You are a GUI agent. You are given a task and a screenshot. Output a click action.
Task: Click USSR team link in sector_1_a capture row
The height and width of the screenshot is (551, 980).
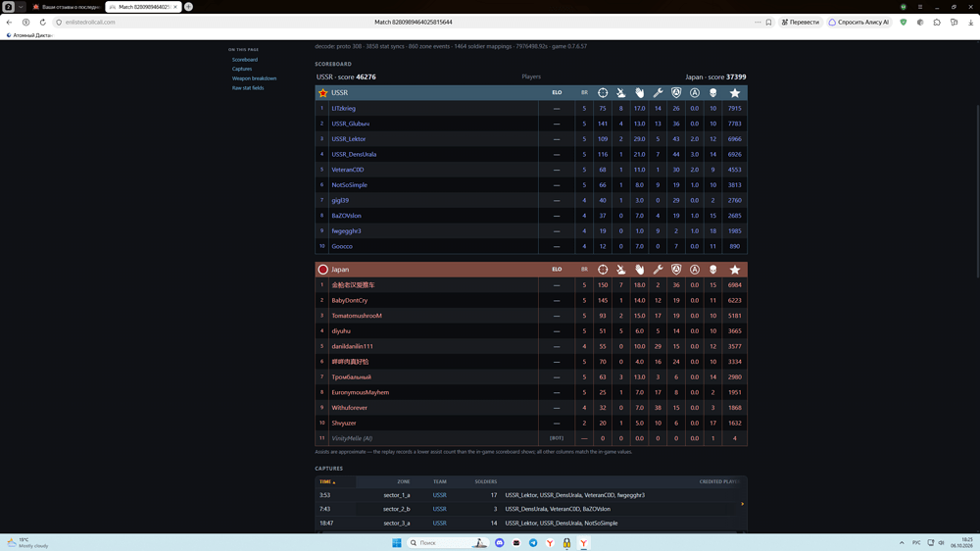click(x=439, y=495)
